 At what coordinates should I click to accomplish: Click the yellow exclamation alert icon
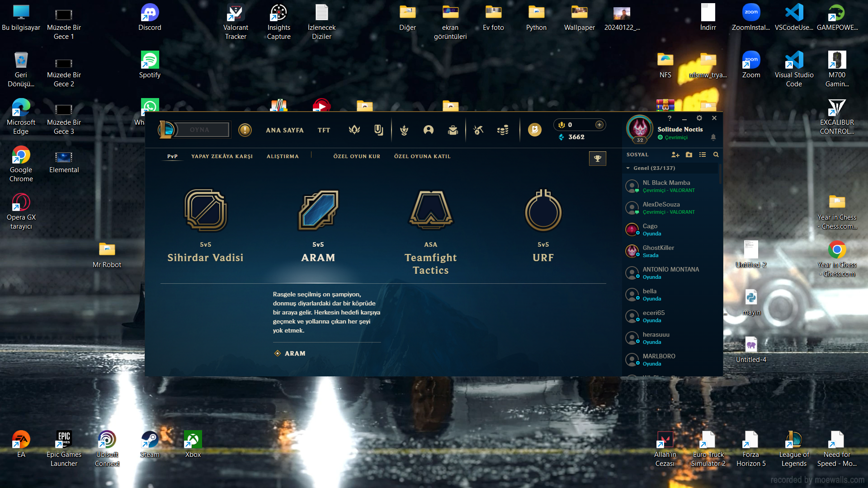(245, 130)
